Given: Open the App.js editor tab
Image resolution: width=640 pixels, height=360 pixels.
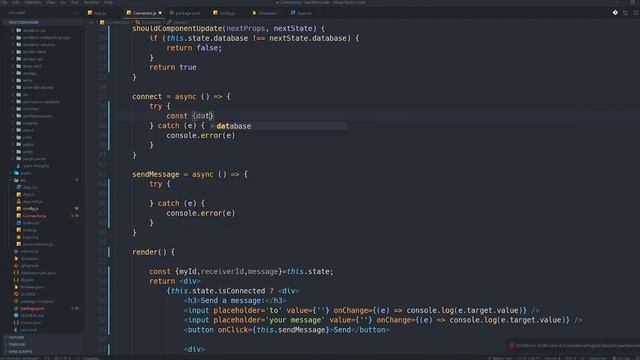Looking at the screenshot, I should click(97, 13).
